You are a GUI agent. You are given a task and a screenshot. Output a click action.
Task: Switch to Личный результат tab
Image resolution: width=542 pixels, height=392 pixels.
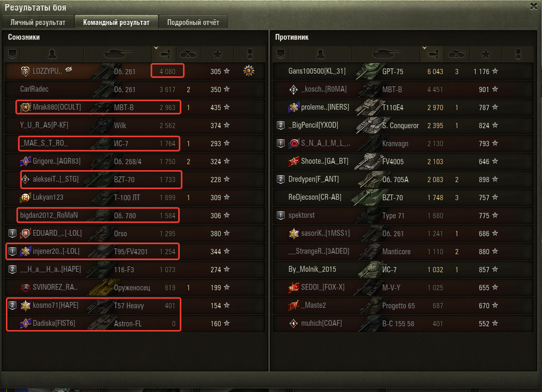38,22
